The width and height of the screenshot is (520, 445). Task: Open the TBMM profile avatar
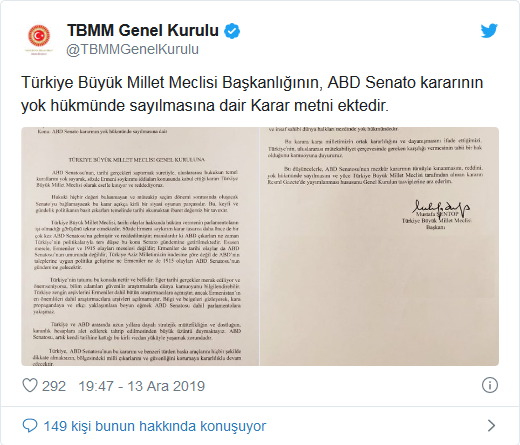tap(39, 40)
